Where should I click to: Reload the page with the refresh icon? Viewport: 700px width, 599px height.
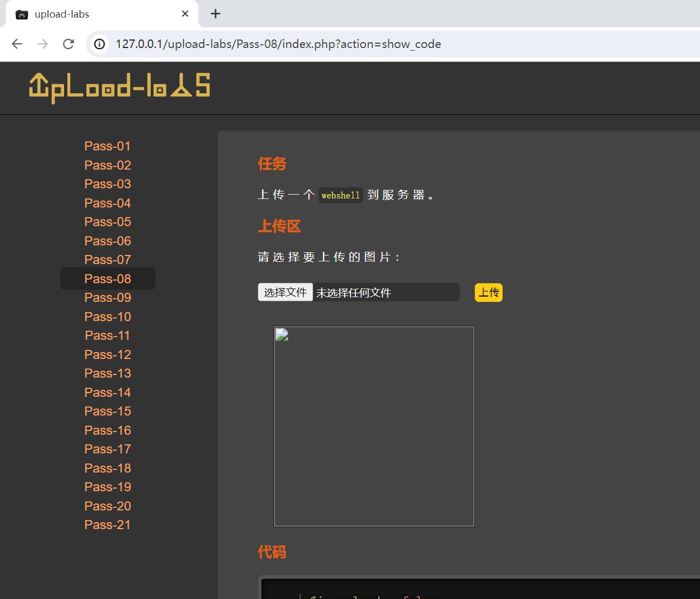pos(68,44)
